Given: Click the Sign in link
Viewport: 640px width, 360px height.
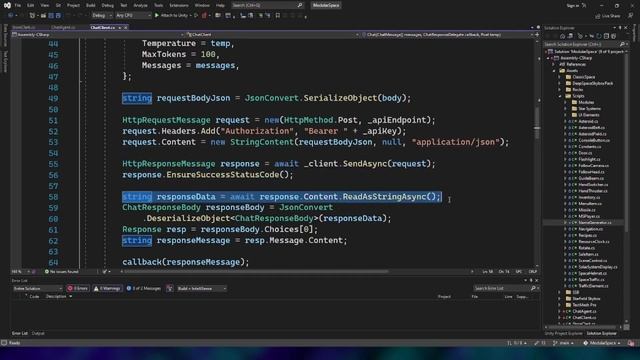Looking at the screenshot, I should (x=573, y=5).
